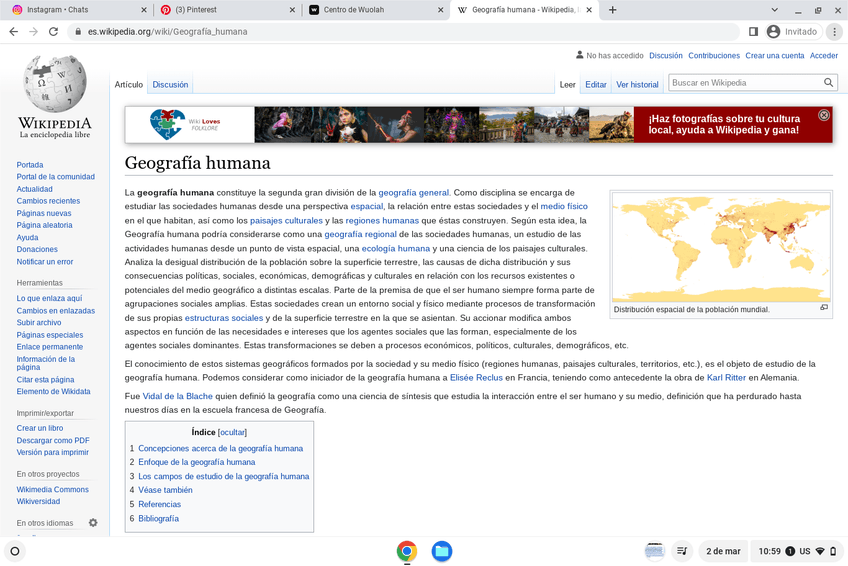Open the top user Discusión link
This screenshot has height=566, width=848.
pyautogui.click(x=666, y=56)
